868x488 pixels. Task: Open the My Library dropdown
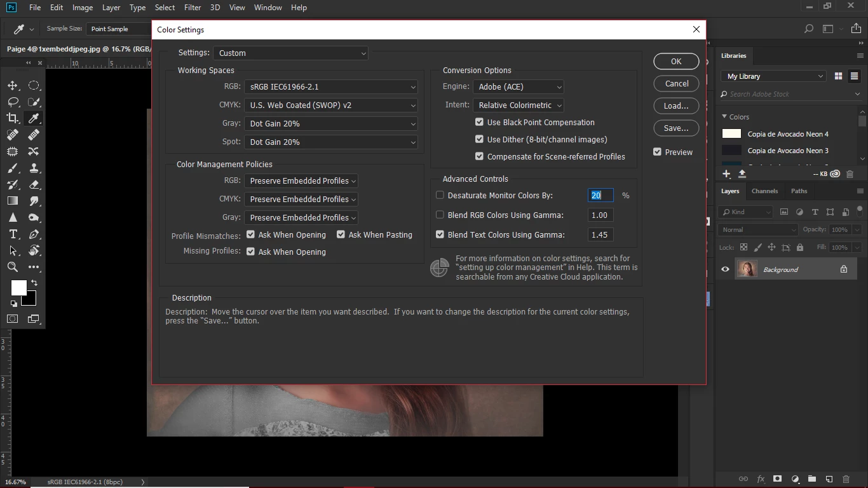pyautogui.click(x=773, y=76)
